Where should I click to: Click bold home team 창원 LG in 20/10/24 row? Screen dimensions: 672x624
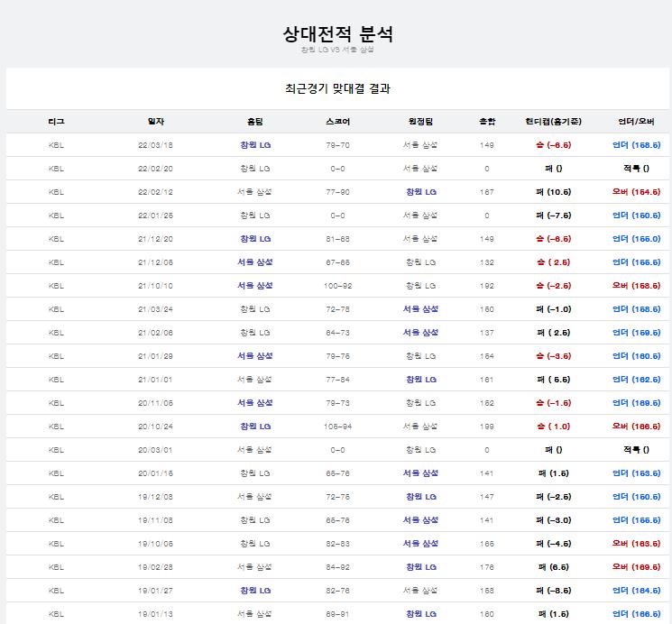click(x=255, y=427)
